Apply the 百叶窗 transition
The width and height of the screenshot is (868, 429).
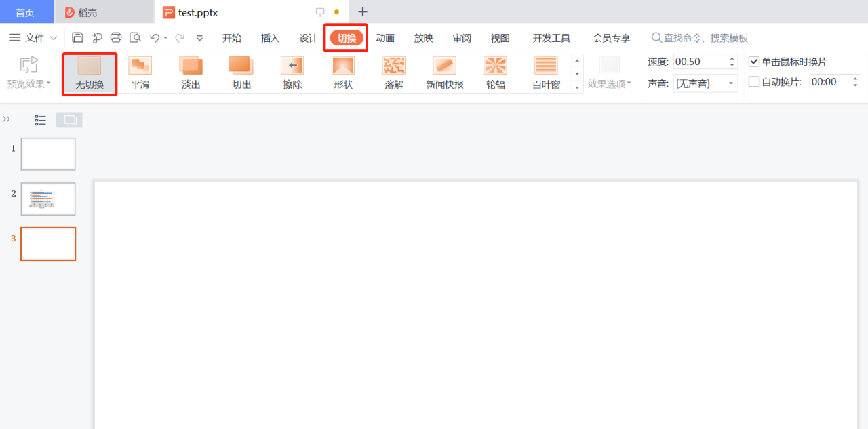tap(546, 73)
